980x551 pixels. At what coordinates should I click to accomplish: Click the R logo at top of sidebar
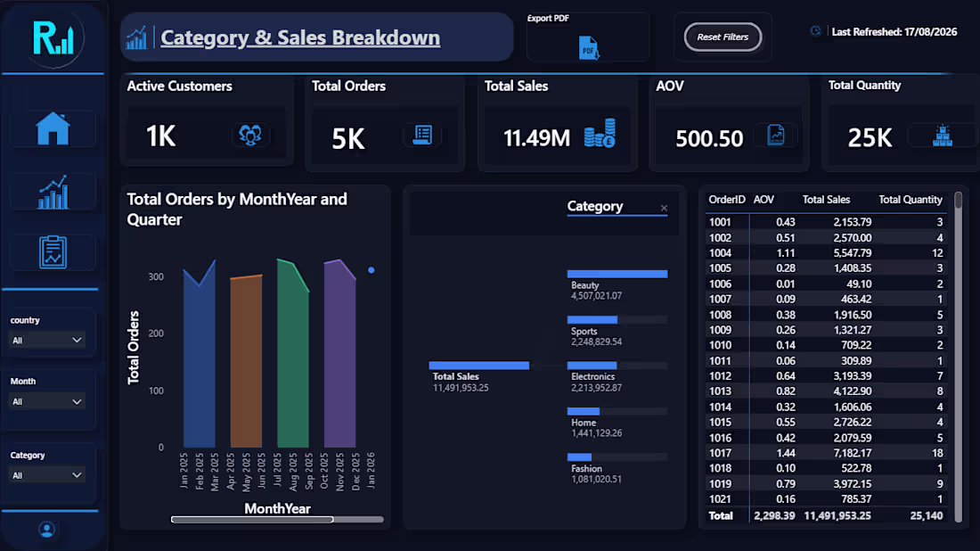tap(53, 38)
